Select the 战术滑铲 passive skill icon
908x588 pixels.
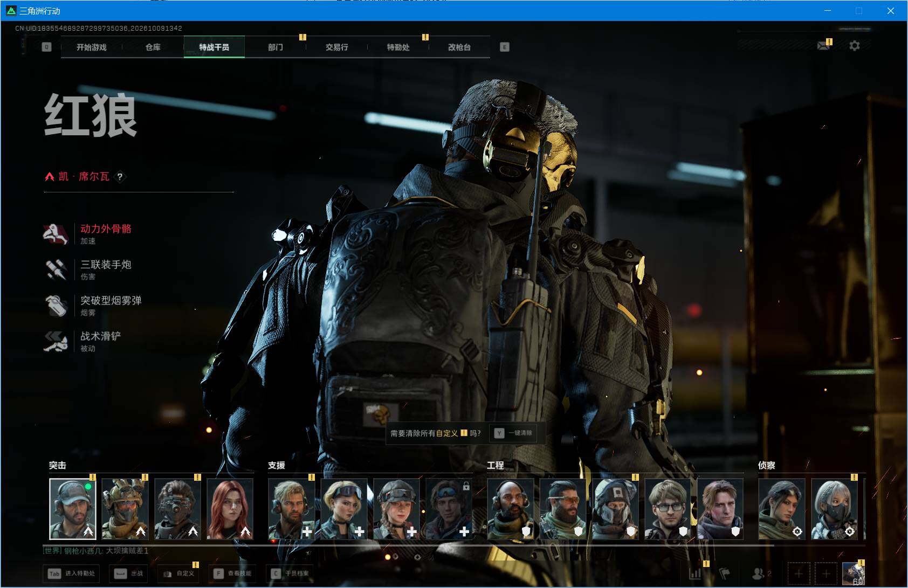56,341
